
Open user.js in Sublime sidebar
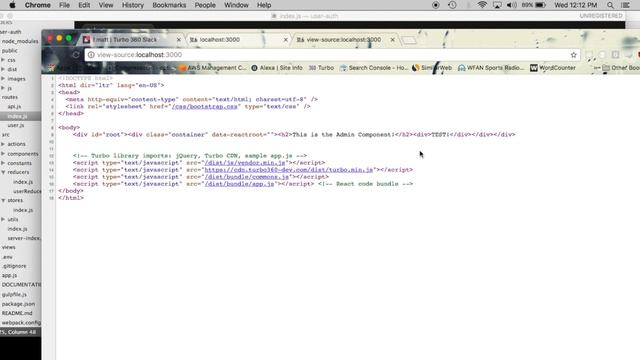16,125
